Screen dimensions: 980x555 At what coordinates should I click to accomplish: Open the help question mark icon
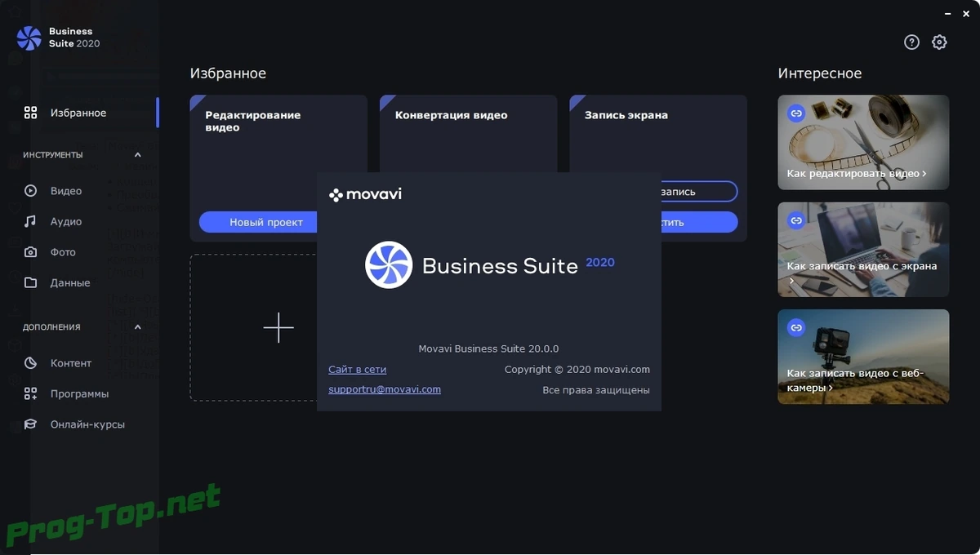912,42
